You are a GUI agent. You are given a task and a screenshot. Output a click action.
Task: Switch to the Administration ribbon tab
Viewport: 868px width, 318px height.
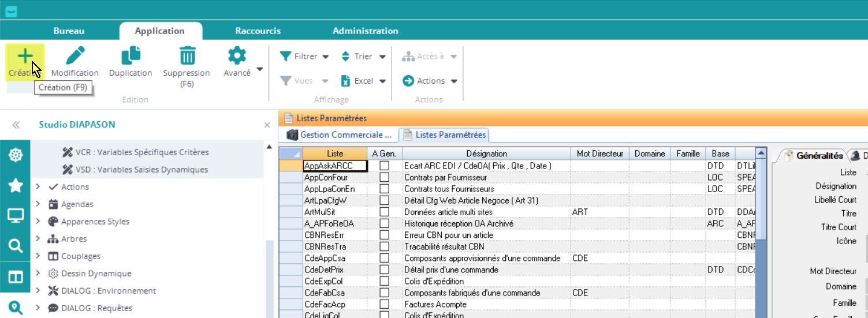(365, 31)
